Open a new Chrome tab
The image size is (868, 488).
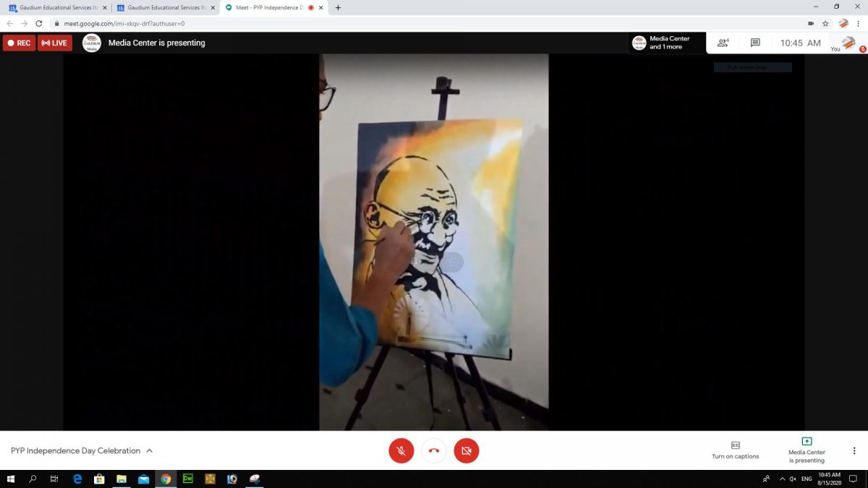(x=338, y=7)
